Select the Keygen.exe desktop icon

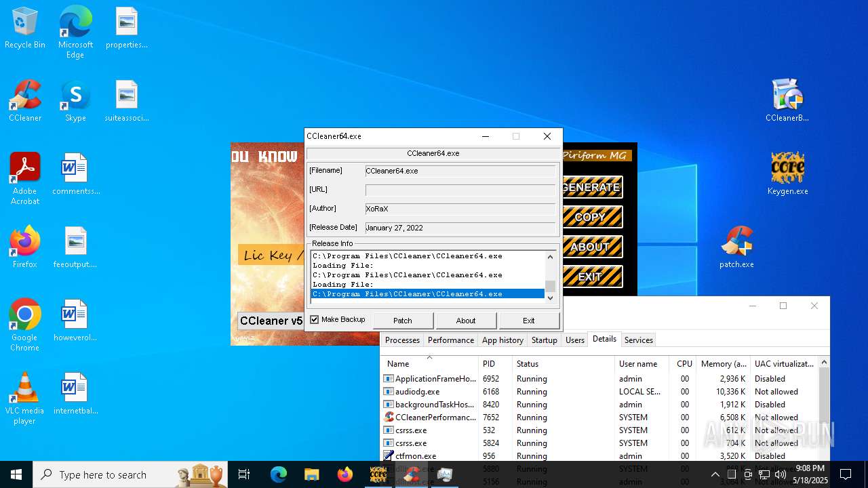[x=787, y=174]
